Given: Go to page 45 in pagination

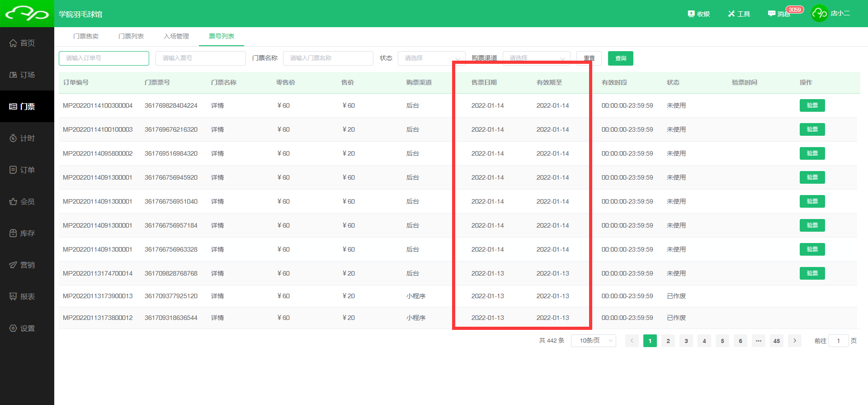Looking at the screenshot, I should [x=776, y=341].
